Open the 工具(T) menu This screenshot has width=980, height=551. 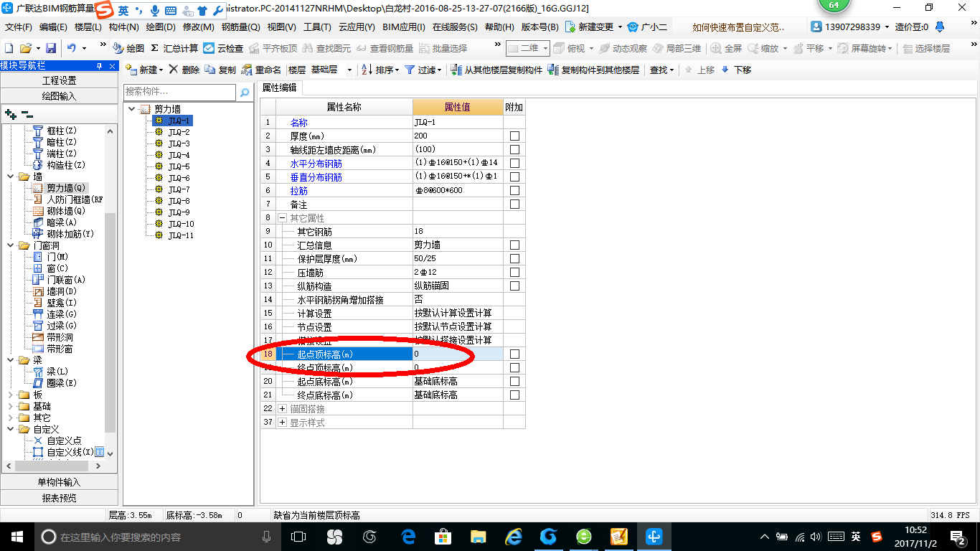[317, 27]
